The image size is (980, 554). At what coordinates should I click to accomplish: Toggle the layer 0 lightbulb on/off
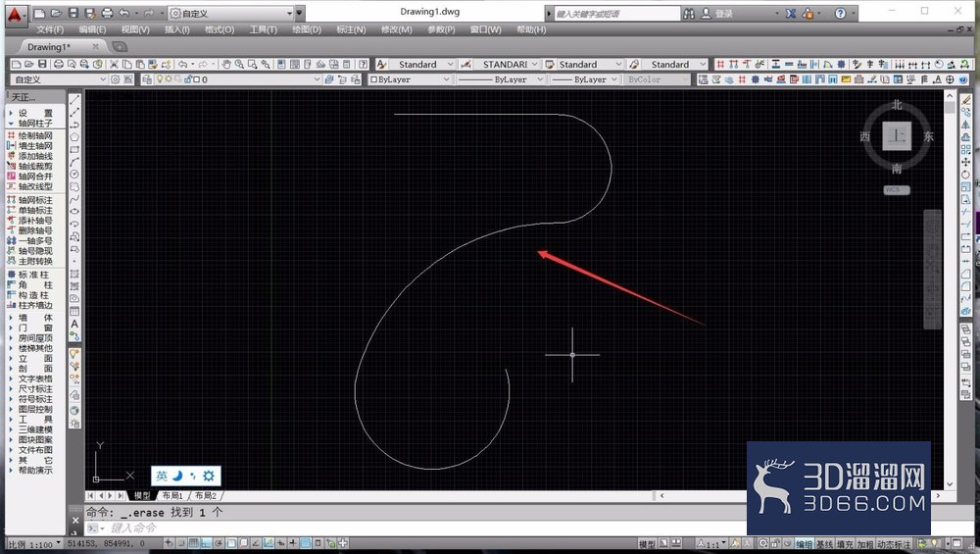click(x=160, y=79)
